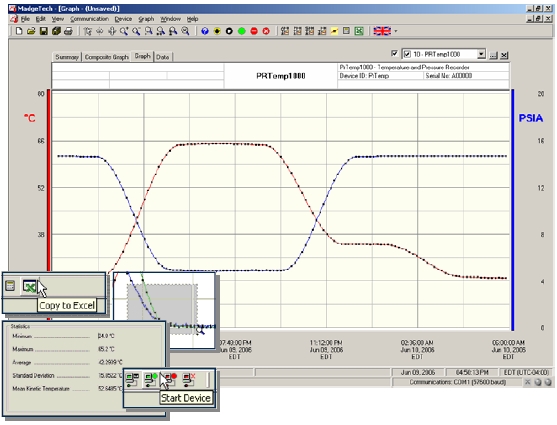The image size is (557, 425).
Task: Open the Graph menu
Action: (x=146, y=19)
